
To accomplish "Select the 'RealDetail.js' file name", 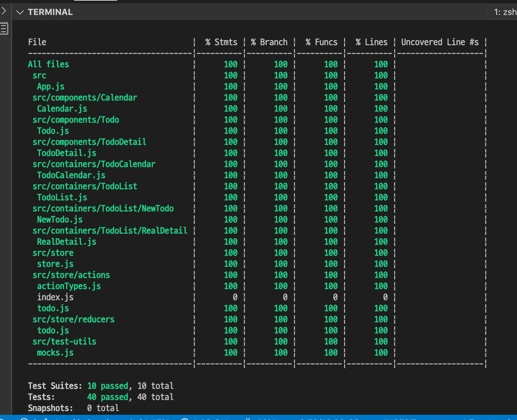I will [x=67, y=242].
